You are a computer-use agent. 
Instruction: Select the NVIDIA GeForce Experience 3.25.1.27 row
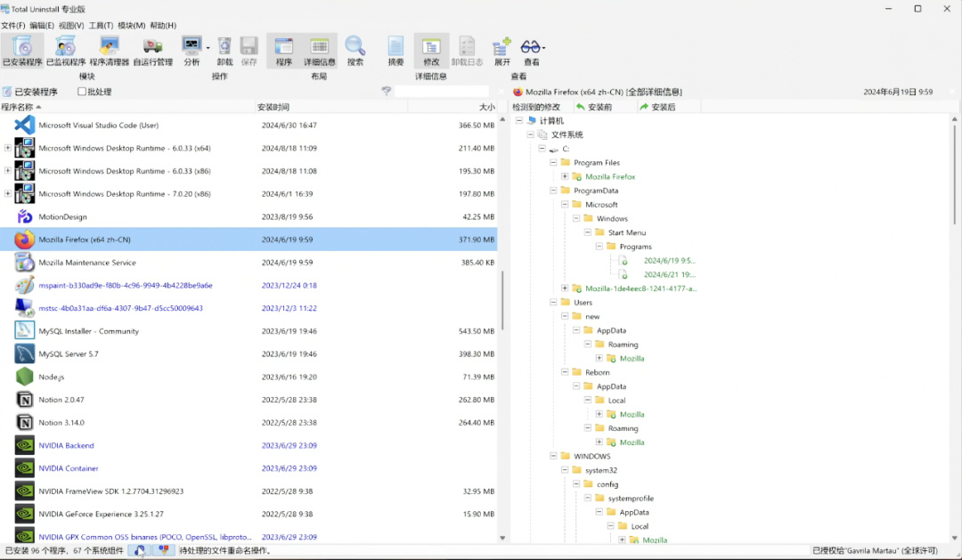click(x=249, y=514)
